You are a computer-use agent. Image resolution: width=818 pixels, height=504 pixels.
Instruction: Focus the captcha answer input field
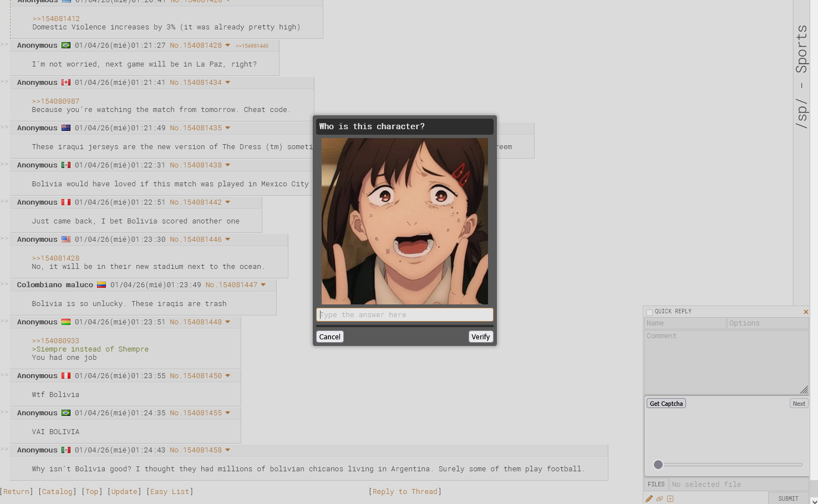(405, 315)
